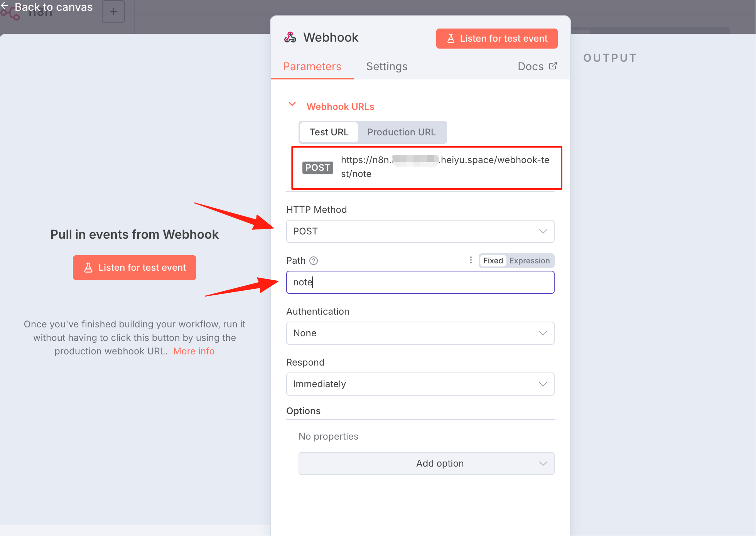Open the Add option dropdown
Viewport: 756px width, 536px height.
point(427,464)
